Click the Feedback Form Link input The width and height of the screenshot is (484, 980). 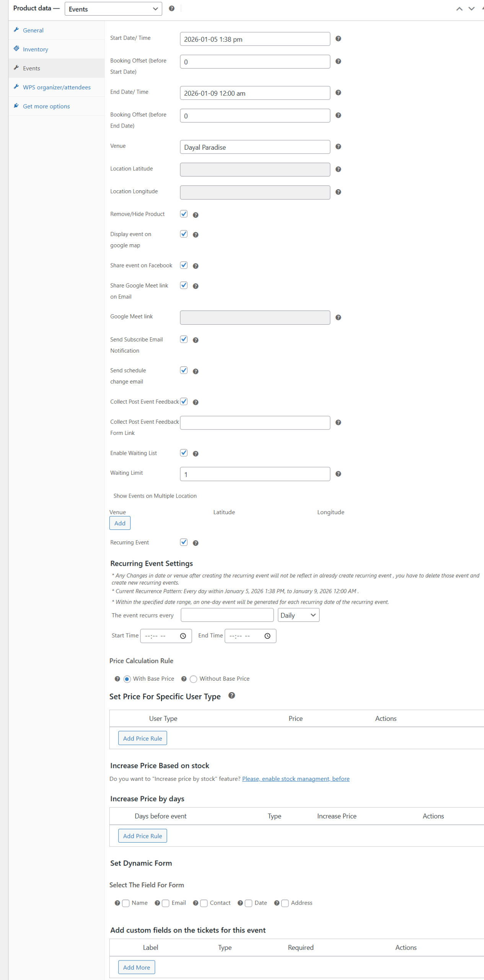(255, 423)
